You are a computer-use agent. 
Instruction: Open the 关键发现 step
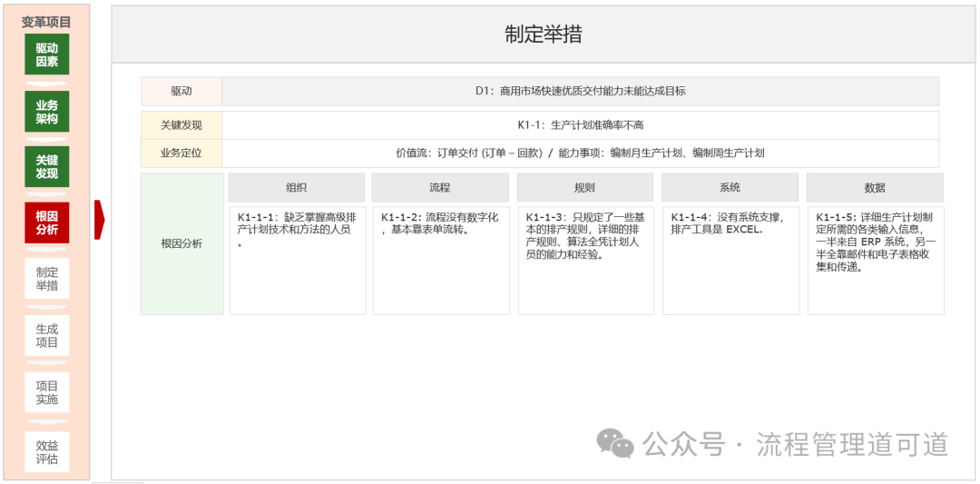(x=47, y=166)
